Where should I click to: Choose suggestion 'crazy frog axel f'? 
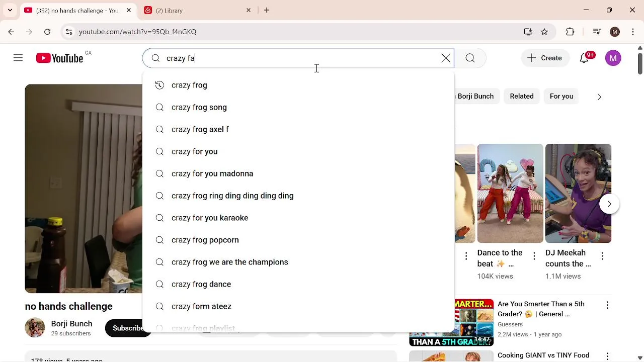coord(298,129)
